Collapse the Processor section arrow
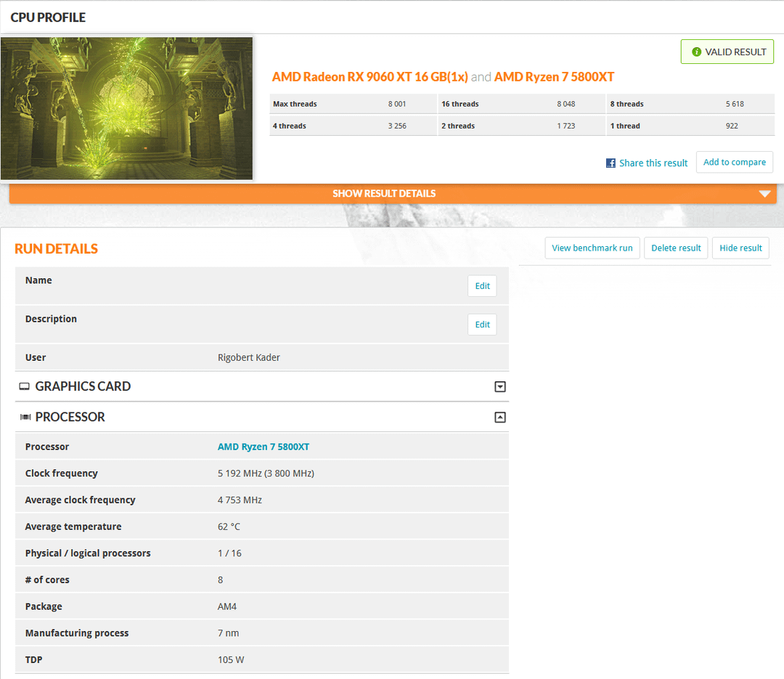Image resolution: width=784 pixels, height=679 pixels. pos(499,418)
